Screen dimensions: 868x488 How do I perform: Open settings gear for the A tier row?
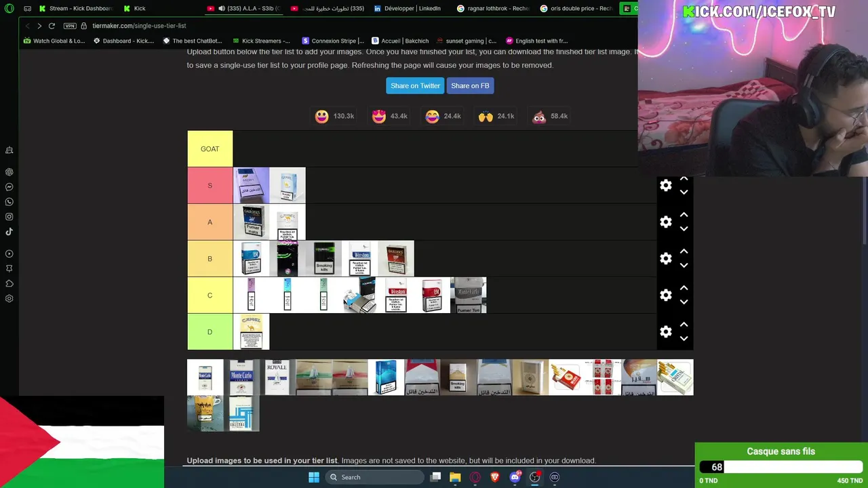[x=666, y=222]
